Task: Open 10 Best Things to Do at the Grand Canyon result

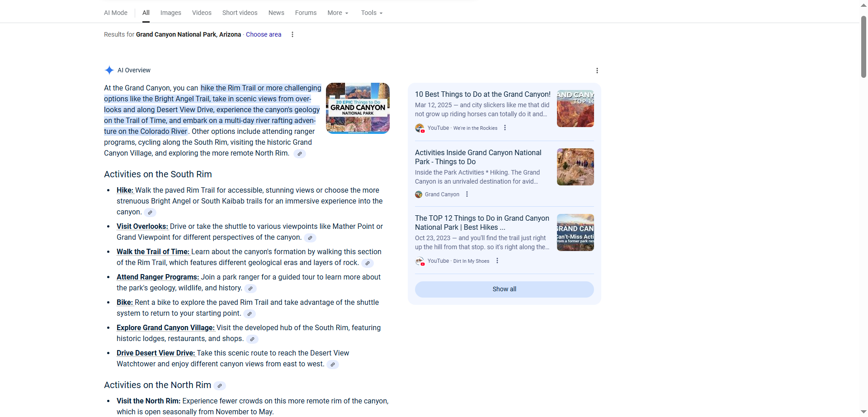Action: 483,94
